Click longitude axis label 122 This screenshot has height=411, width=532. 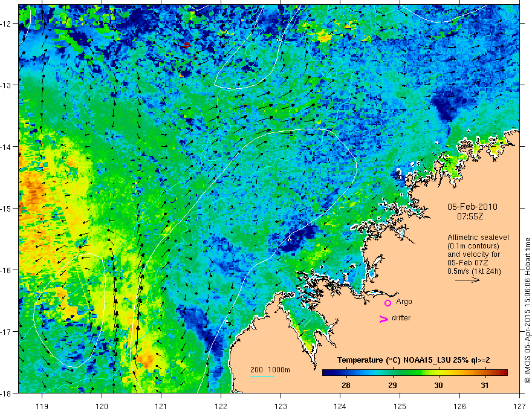click(221, 406)
